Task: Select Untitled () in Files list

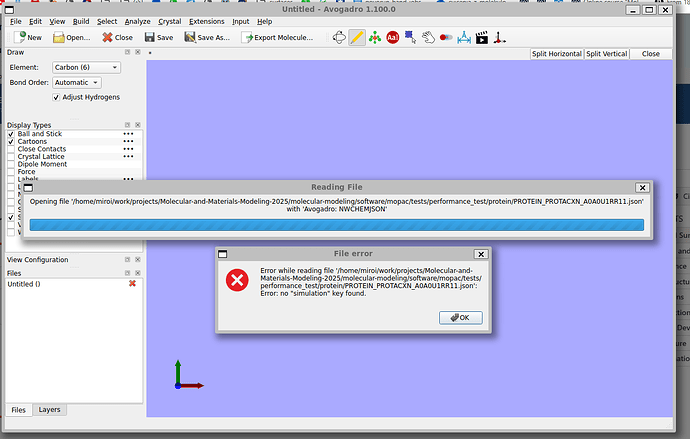Action: point(24,284)
